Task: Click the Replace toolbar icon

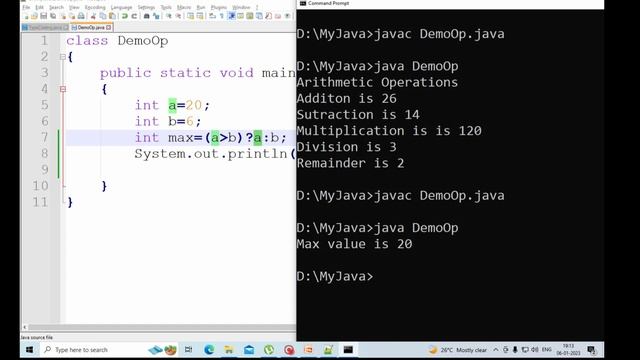Action: [156, 16]
